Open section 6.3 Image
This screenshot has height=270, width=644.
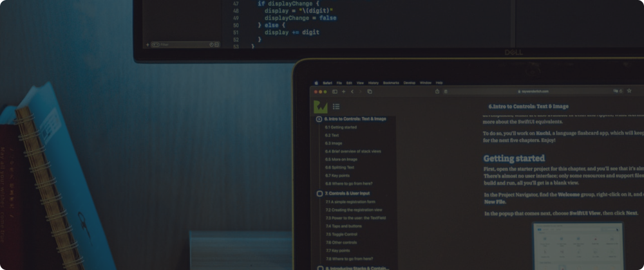tap(334, 143)
